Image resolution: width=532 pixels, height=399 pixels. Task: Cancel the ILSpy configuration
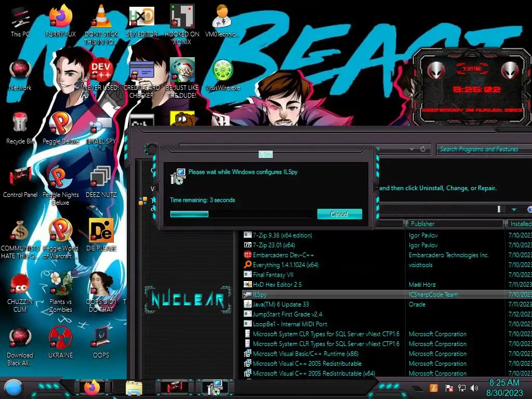pyautogui.click(x=339, y=214)
